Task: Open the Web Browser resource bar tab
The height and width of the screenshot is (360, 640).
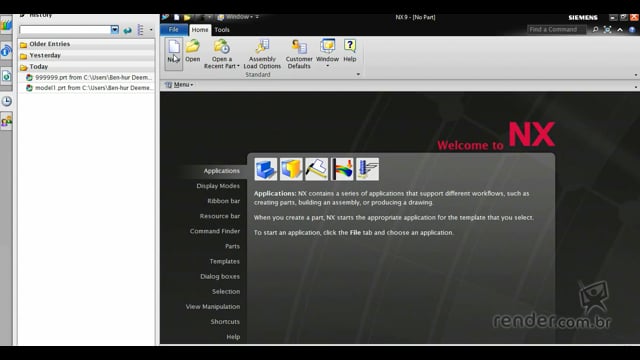Action: 6,76
